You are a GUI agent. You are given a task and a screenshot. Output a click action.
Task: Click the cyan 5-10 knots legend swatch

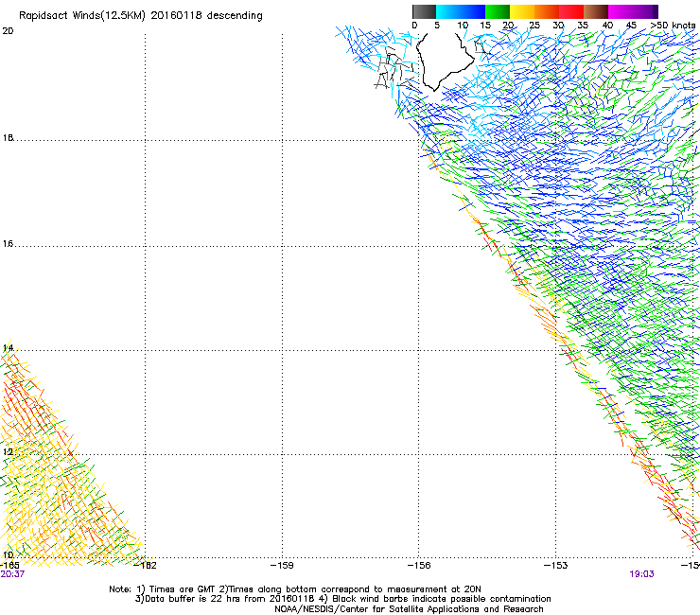point(448,11)
